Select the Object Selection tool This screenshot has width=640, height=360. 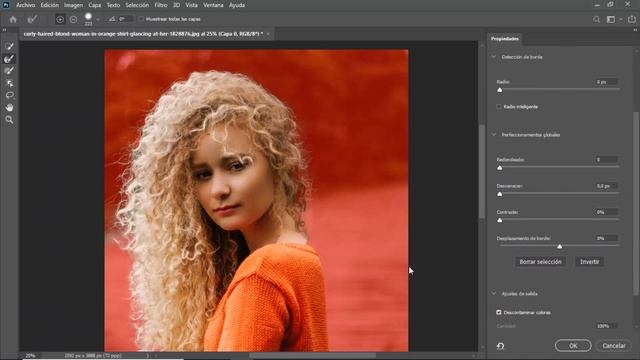(9, 83)
